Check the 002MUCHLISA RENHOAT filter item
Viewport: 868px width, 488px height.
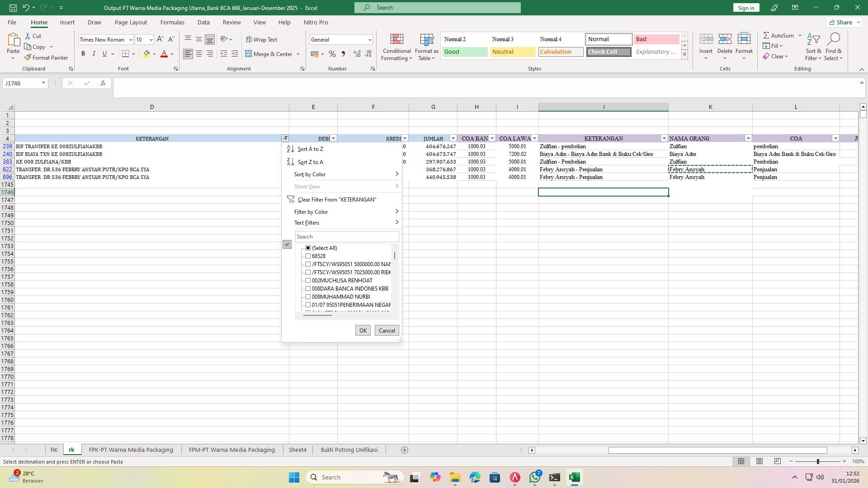[x=308, y=281]
